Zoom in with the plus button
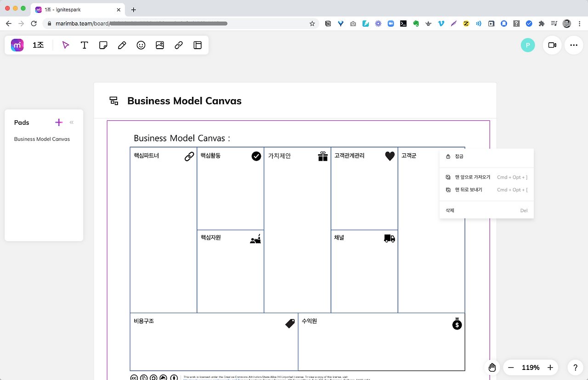588x380 pixels. point(550,368)
